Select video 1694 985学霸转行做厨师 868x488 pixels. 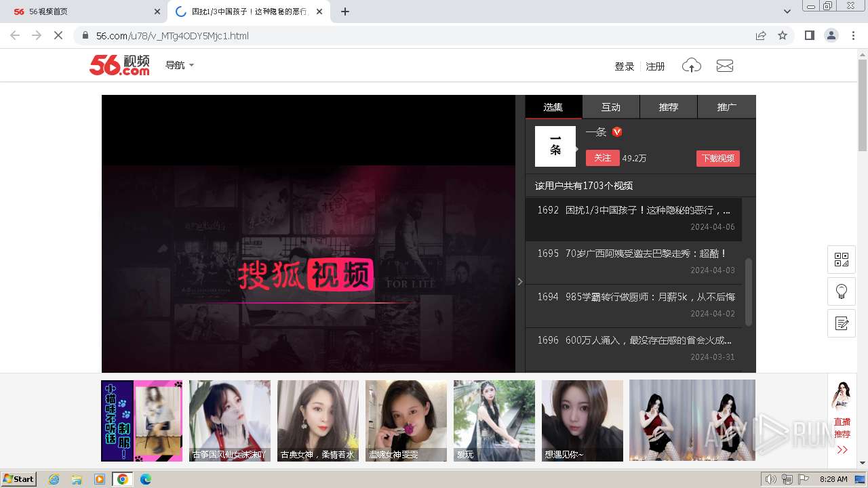[633, 306]
